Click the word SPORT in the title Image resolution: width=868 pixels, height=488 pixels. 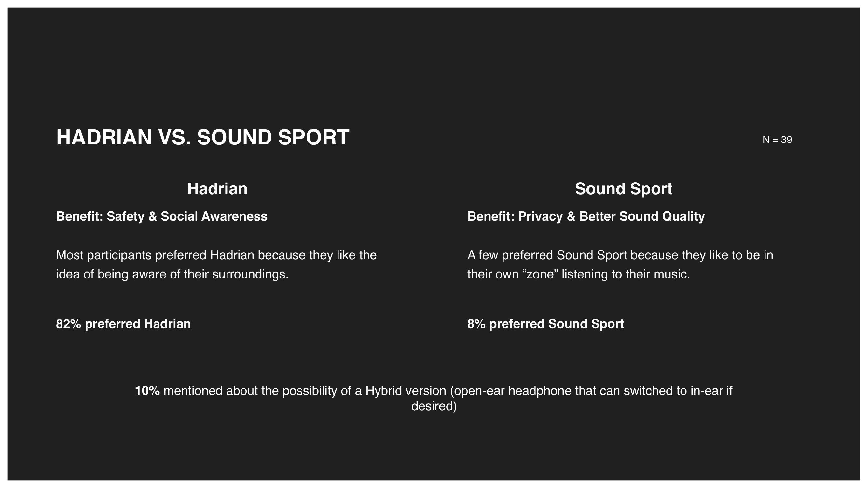[x=314, y=137]
